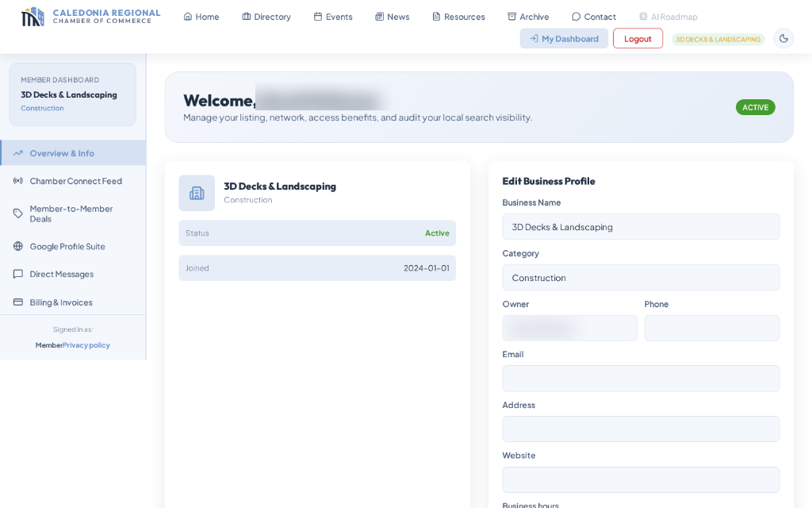Open the AI Roadmap link
Screen dimensions: 812x508
pyautogui.click(x=668, y=17)
